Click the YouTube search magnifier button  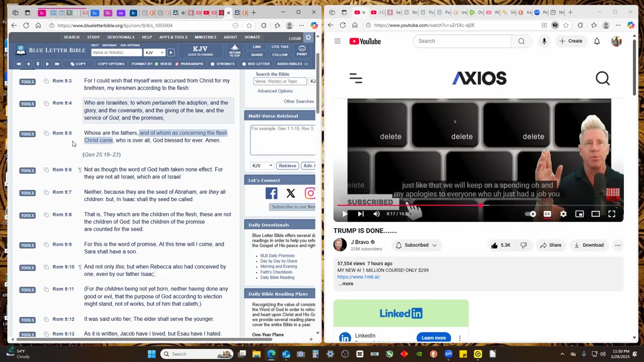pos(521,41)
